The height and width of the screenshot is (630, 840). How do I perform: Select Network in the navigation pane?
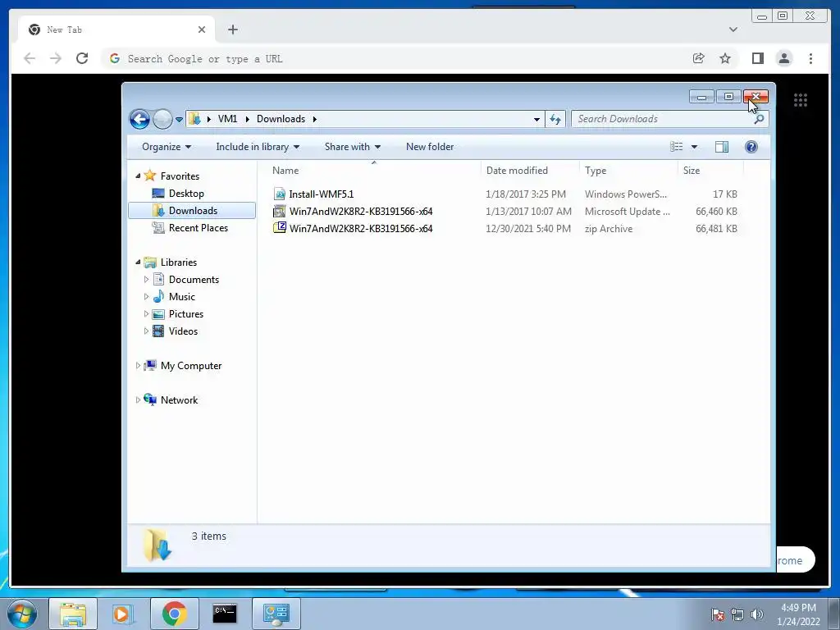179,399
